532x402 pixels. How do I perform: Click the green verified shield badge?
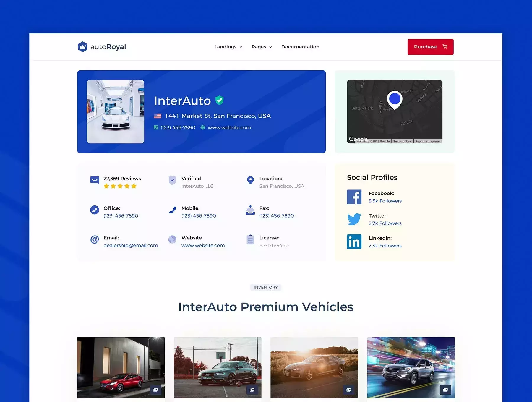[x=219, y=100]
